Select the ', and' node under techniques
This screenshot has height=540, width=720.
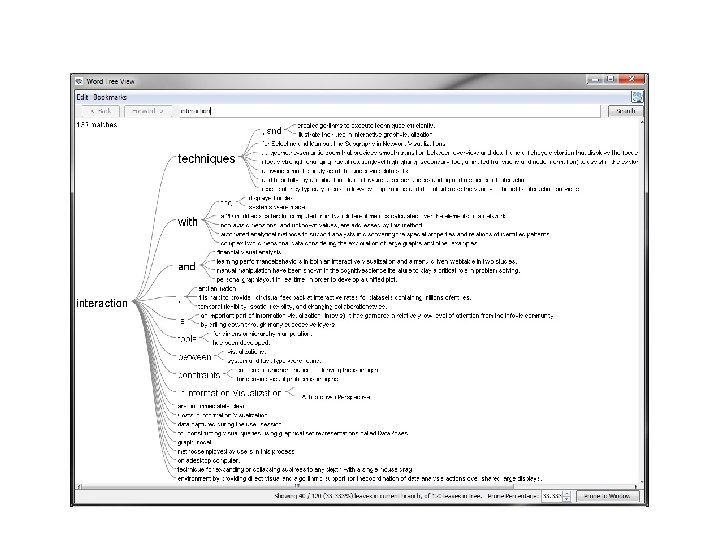(272, 131)
